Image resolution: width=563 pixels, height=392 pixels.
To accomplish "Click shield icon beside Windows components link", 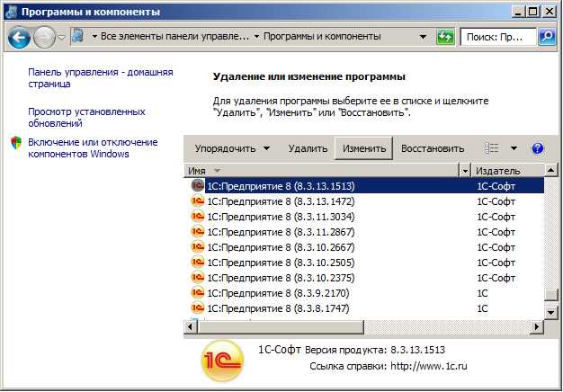I will tap(16, 143).
